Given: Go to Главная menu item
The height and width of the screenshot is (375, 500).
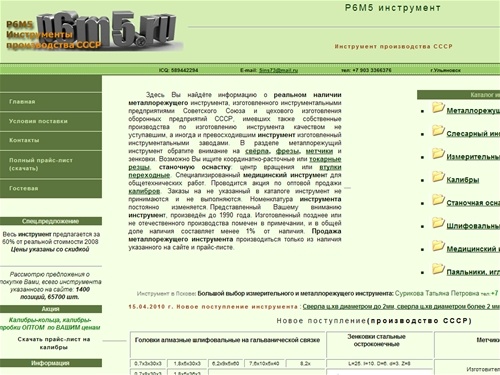Looking at the screenshot, I should pos(51,102).
